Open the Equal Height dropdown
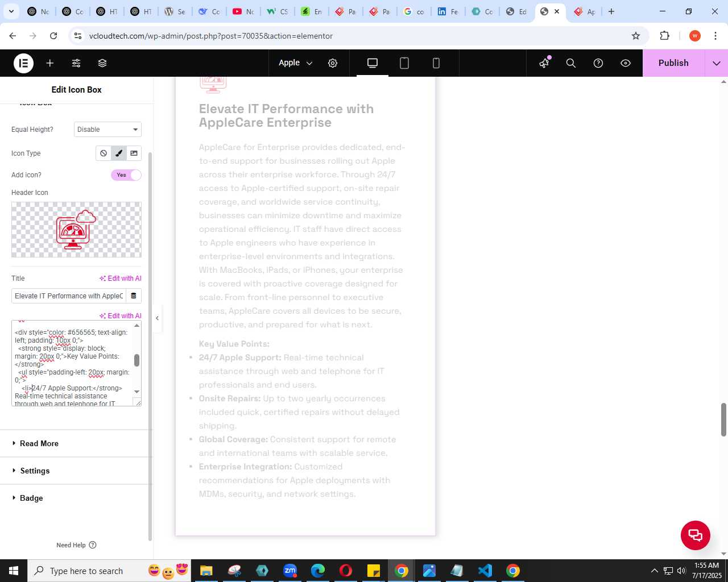The width and height of the screenshot is (728, 582). (x=107, y=130)
